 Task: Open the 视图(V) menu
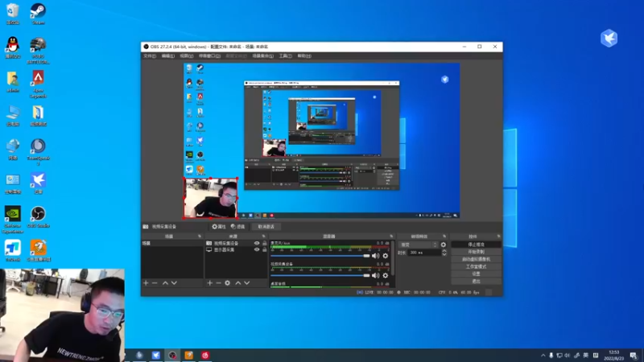click(186, 56)
